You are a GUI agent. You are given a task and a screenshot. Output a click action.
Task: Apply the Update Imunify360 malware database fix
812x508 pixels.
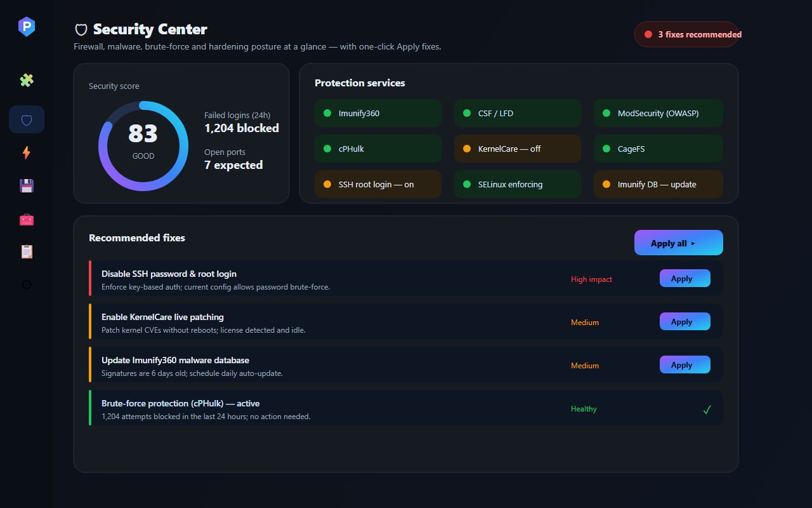(x=685, y=364)
